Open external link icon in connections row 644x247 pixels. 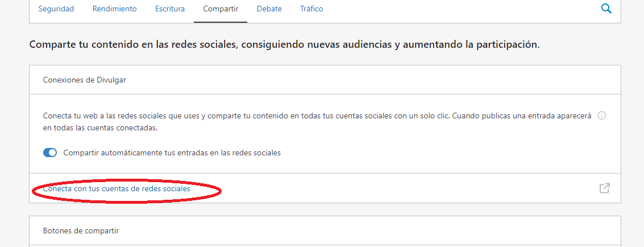click(x=605, y=188)
